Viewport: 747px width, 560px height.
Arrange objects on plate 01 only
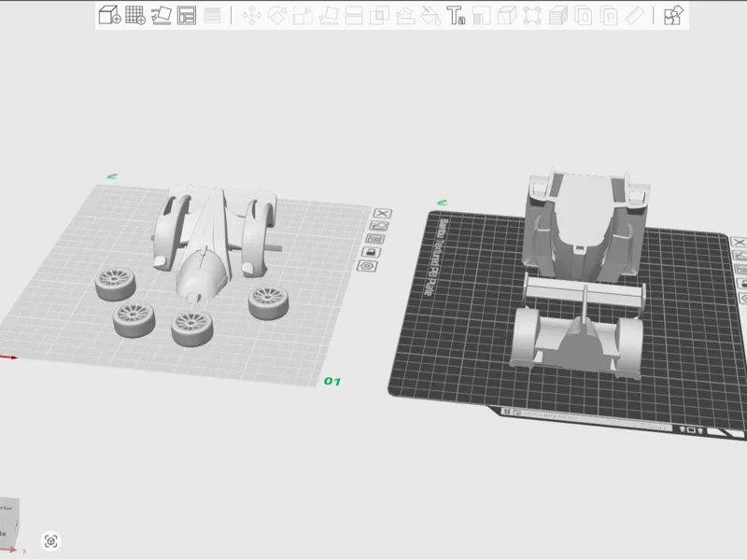(x=375, y=239)
